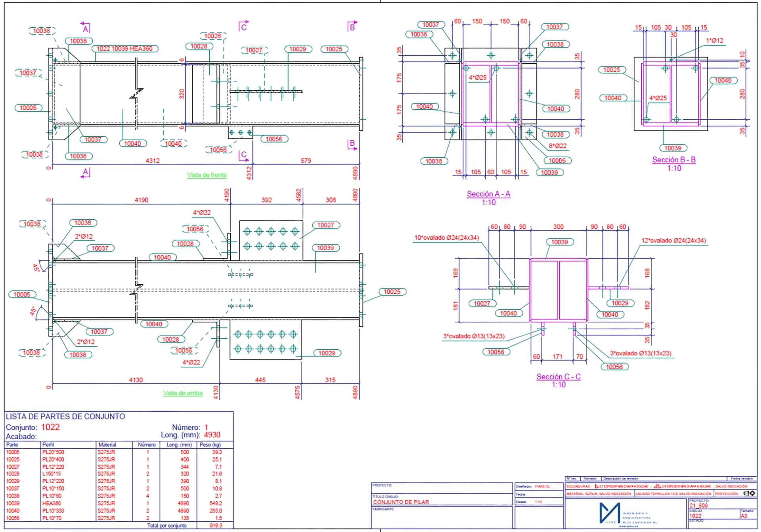Select the 300 dimension in Sección C-C
This screenshot has height=532, width=761.
pos(558,227)
